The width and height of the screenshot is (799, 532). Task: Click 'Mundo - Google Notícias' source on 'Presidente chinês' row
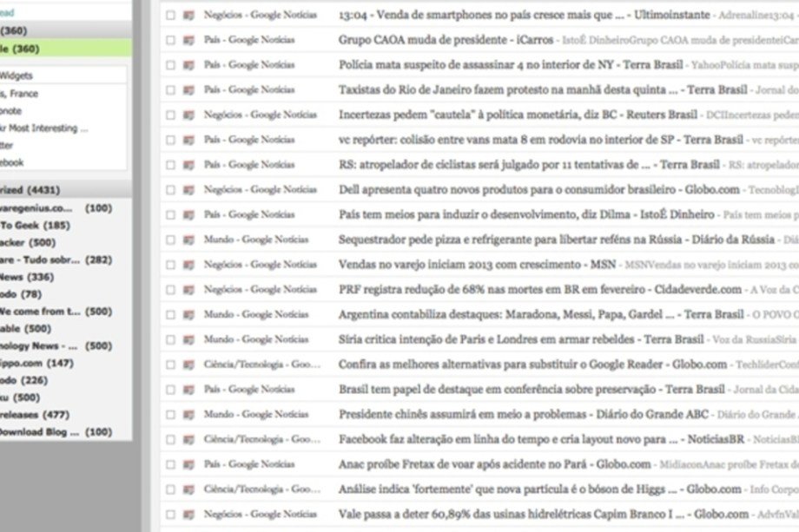pyautogui.click(x=256, y=414)
